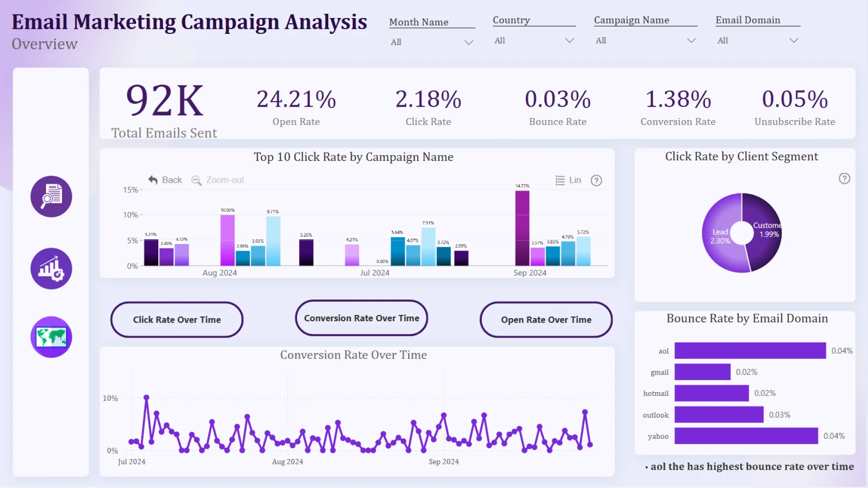Click the 10.00% bar in Aug 2024
This screenshot has height=488, width=868.
tap(227, 240)
